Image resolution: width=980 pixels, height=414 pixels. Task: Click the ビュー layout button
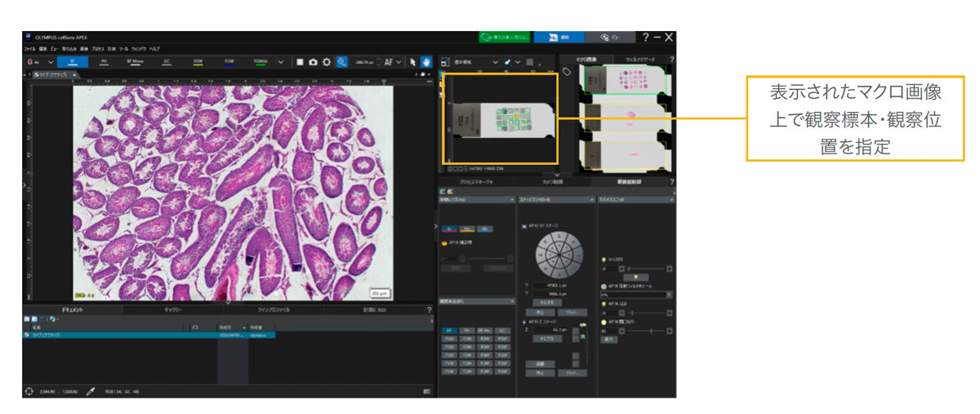[610, 38]
